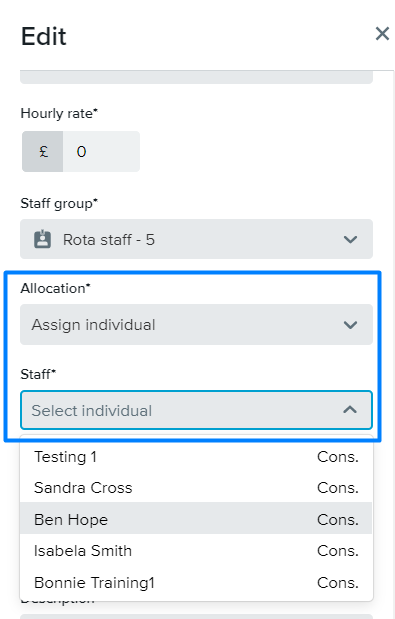The width and height of the screenshot is (395, 619).
Task: Select Sandra Cross from staff list
Action: [x=196, y=488]
